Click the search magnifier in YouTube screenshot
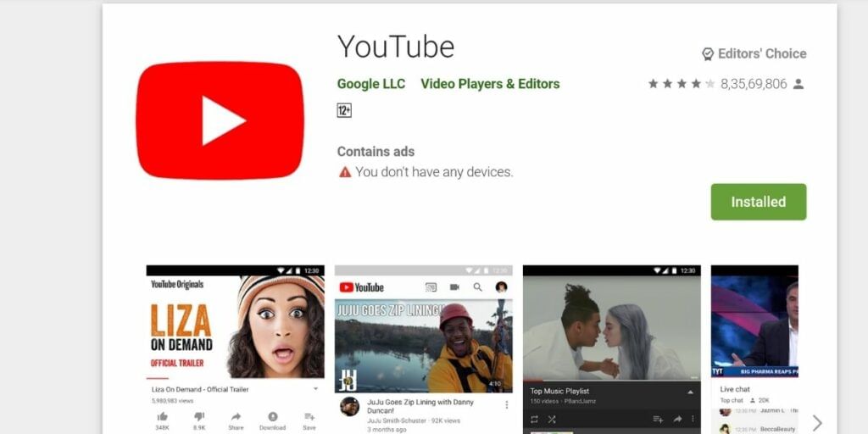 (x=478, y=287)
